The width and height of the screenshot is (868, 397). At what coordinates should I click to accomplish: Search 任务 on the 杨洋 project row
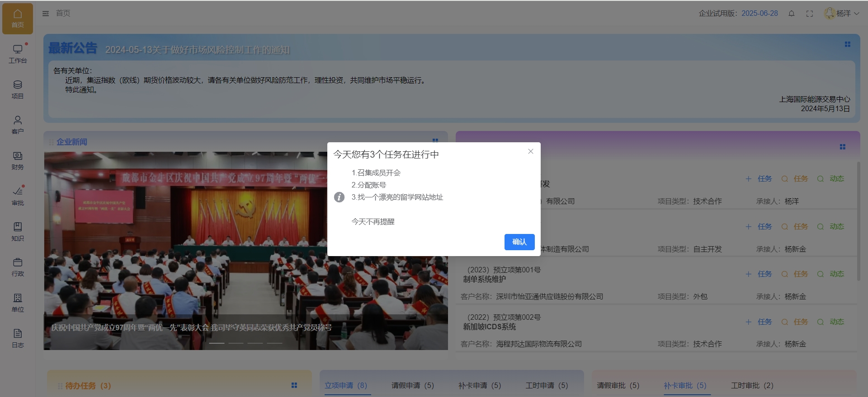[795, 179]
